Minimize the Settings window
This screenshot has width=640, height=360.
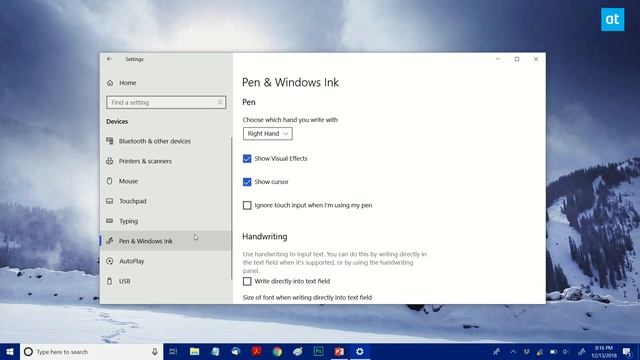coord(498,59)
